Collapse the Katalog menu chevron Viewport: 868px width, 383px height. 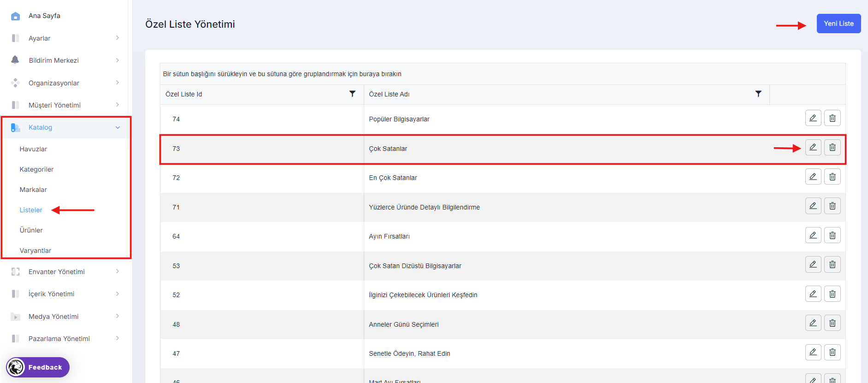click(x=118, y=127)
